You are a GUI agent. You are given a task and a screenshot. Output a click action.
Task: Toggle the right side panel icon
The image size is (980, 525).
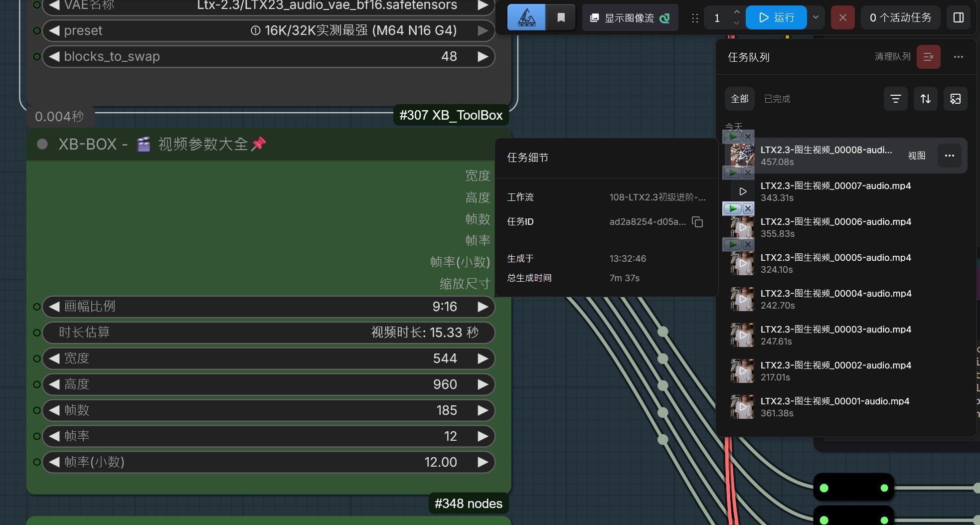tap(958, 18)
